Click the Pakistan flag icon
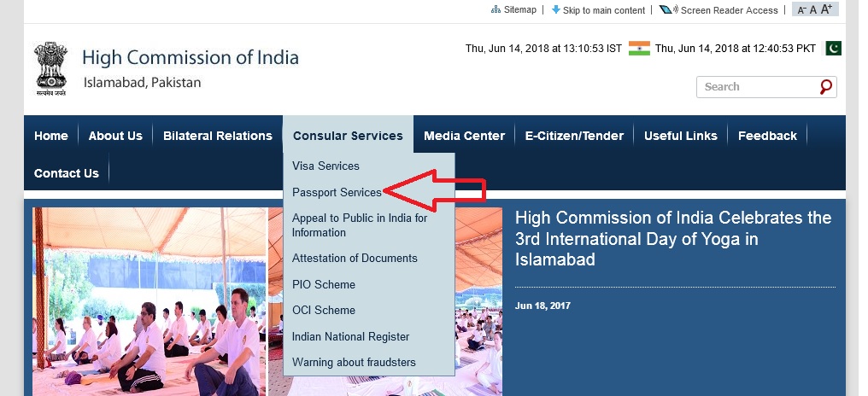 (x=833, y=49)
